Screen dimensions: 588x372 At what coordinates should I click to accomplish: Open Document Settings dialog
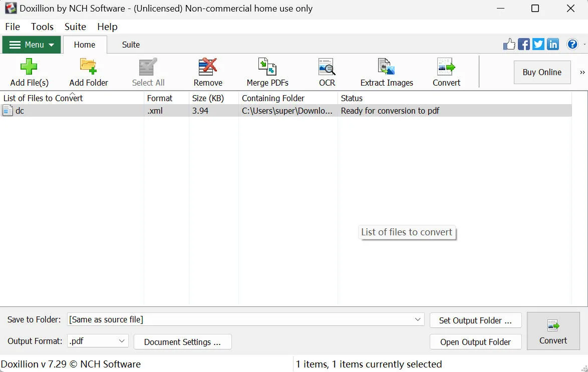[x=182, y=342]
